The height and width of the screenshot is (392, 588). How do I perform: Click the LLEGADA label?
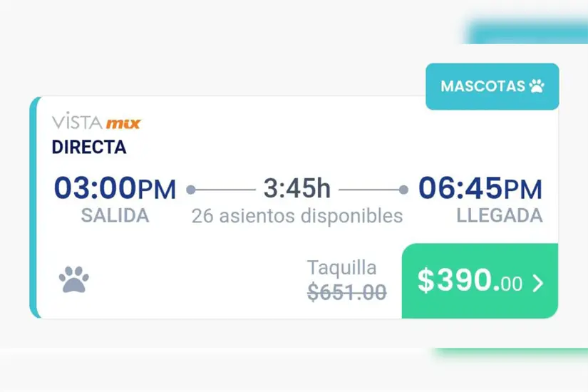(499, 216)
